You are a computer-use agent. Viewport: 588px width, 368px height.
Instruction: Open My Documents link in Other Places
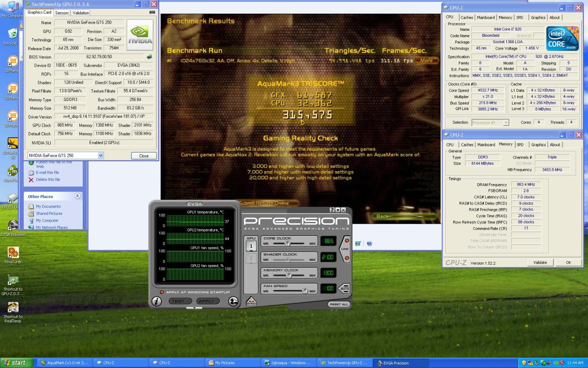(48, 207)
